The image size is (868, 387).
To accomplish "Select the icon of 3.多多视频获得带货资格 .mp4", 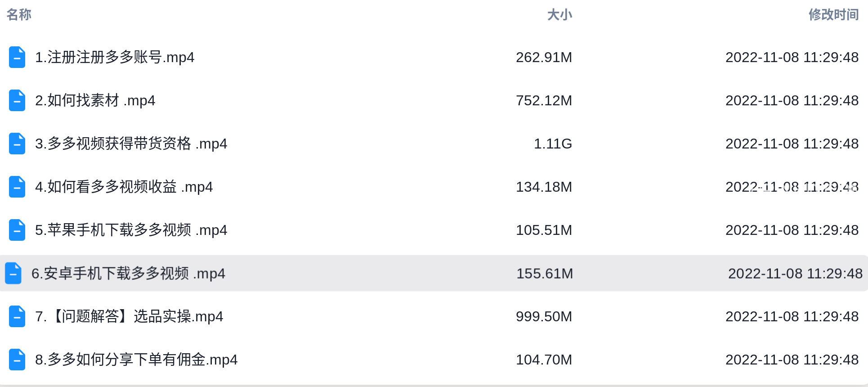I will click(17, 144).
